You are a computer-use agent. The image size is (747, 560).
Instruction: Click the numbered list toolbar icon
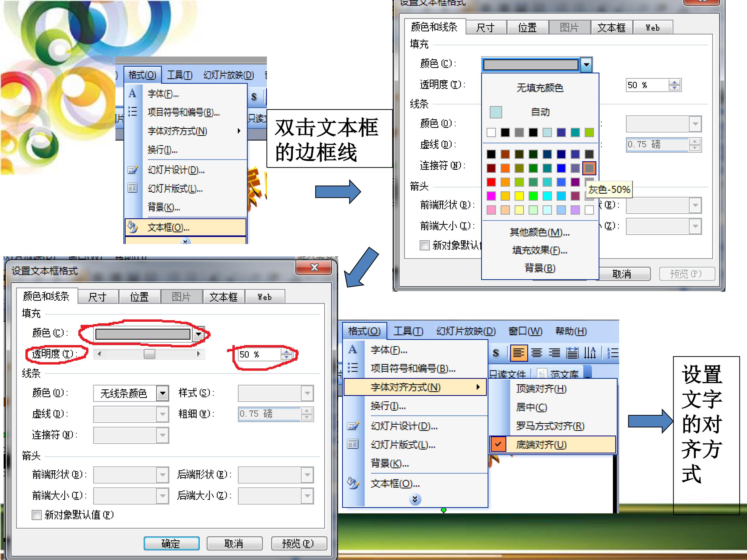[x=613, y=353]
